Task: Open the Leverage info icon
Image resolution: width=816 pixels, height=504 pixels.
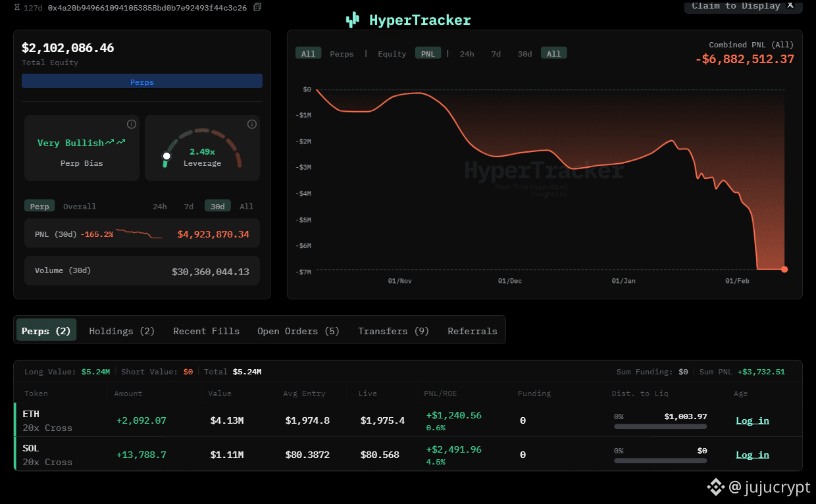Action: tap(251, 124)
